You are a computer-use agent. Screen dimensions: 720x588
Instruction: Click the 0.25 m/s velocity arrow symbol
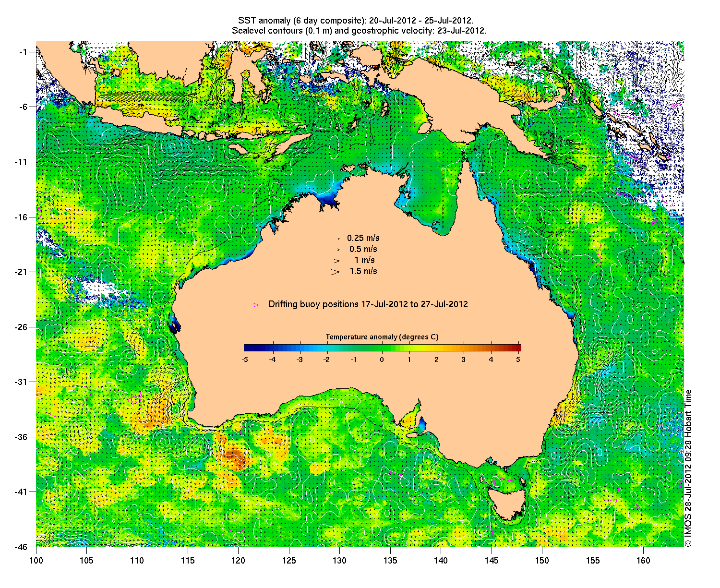338,238
